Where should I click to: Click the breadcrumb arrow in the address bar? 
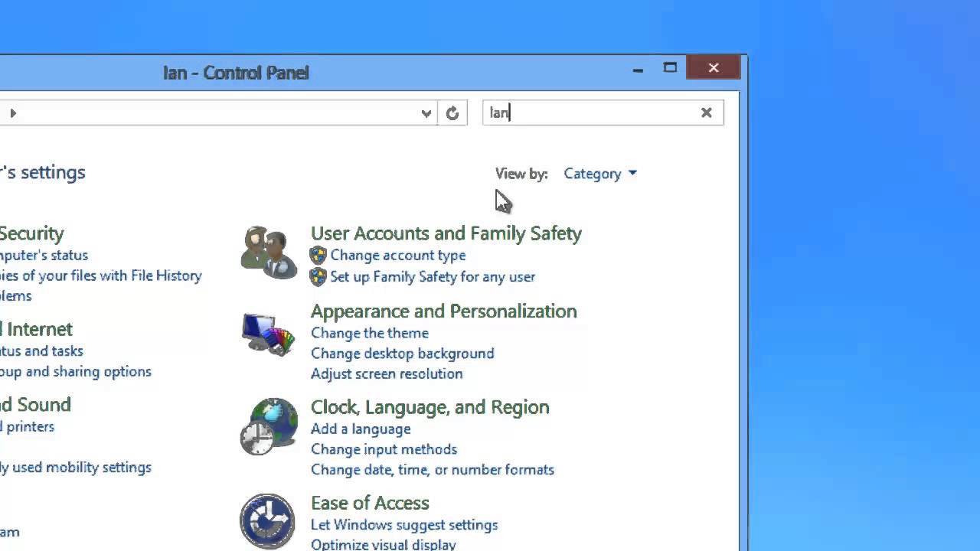click(x=13, y=113)
